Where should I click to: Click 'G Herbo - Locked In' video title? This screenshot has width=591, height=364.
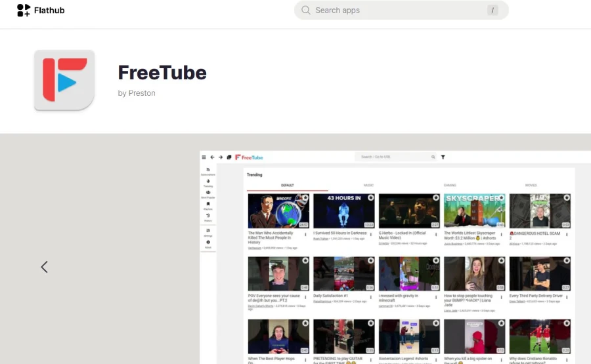click(x=402, y=235)
